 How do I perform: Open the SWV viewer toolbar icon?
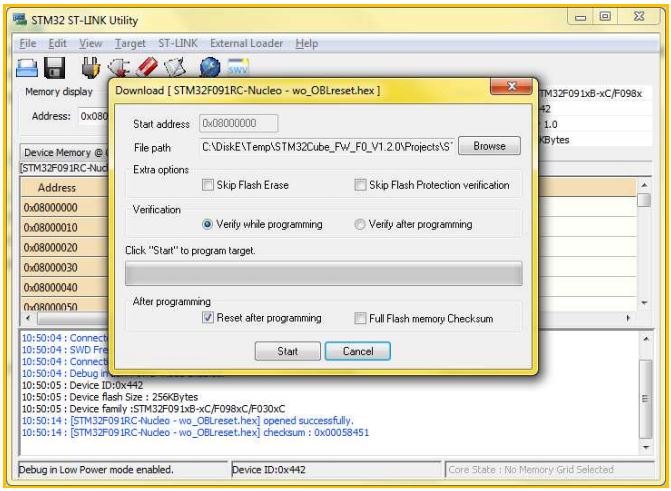pos(238,67)
